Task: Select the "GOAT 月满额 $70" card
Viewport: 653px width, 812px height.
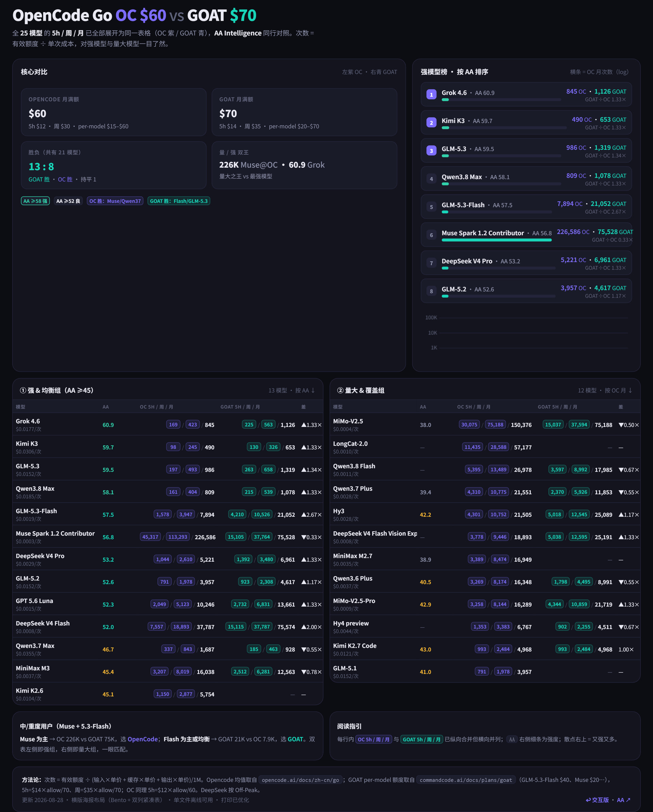Action: (x=304, y=112)
